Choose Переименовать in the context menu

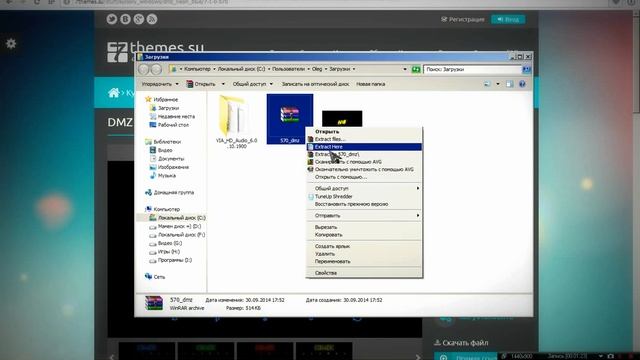point(364,261)
